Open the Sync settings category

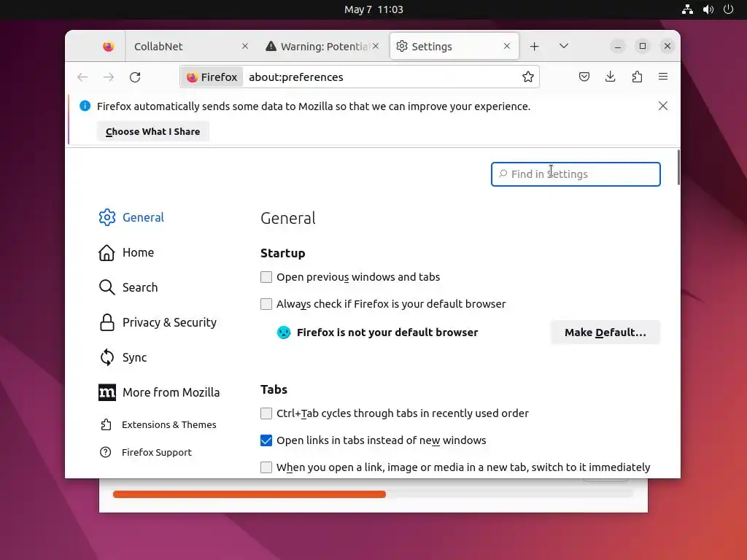pyautogui.click(x=123, y=357)
